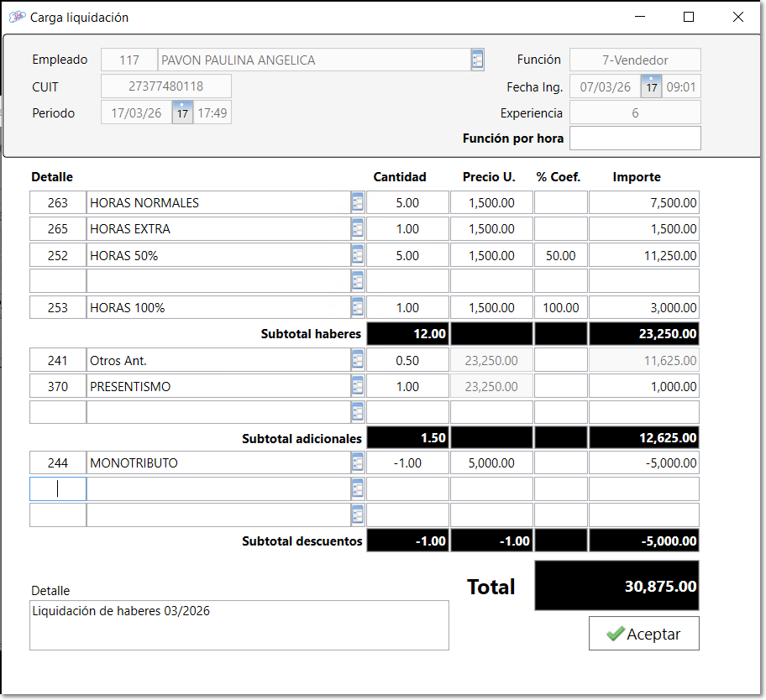Open employee lookup icon beside PAVON PAULINA ANGELICA
The image size is (766, 700).
(477, 60)
